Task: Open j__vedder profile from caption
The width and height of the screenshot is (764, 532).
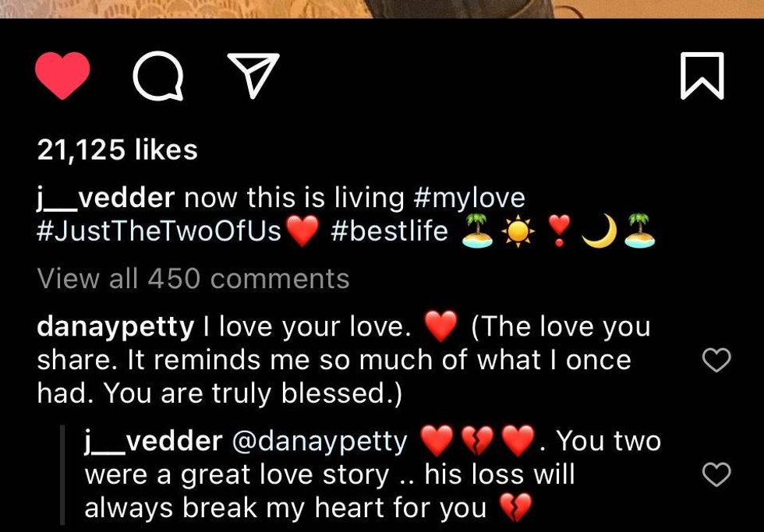Action: pyautogui.click(x=106, y=198)
